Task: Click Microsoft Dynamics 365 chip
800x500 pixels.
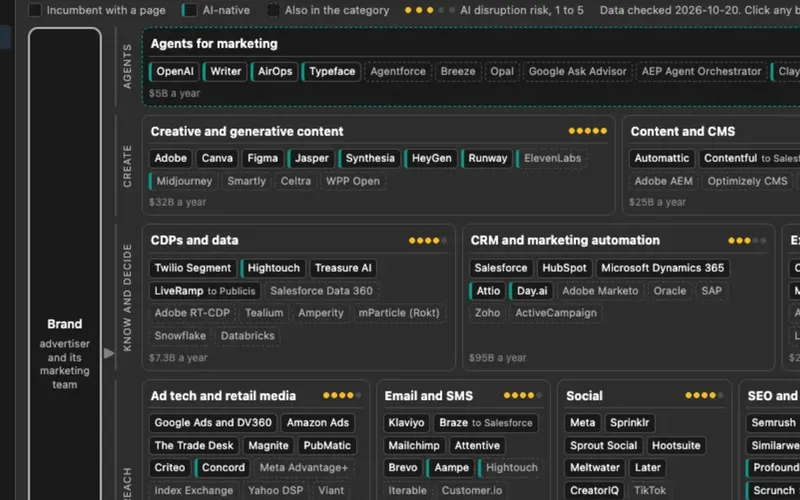Action: (662, 268)
